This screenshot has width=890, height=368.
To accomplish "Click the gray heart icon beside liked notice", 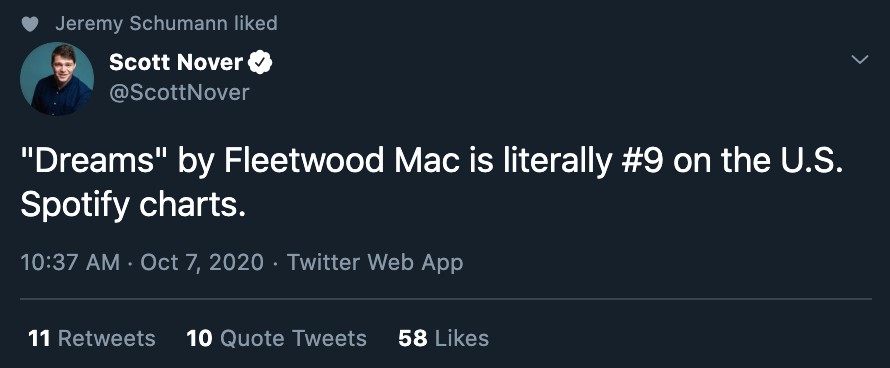I will pyautogui.click(x=30, y=24).
